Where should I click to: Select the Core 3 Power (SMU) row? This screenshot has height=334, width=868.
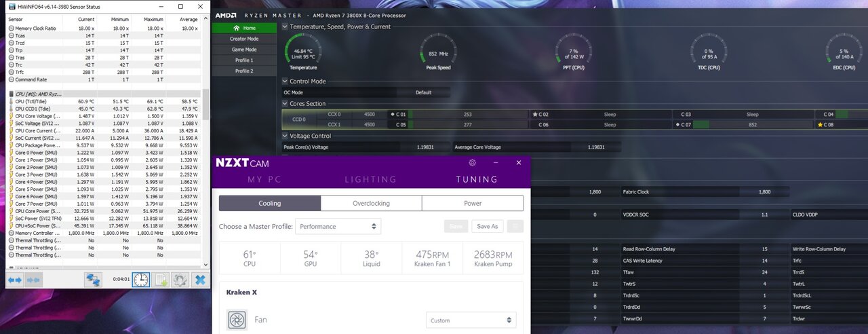[103, 174]
